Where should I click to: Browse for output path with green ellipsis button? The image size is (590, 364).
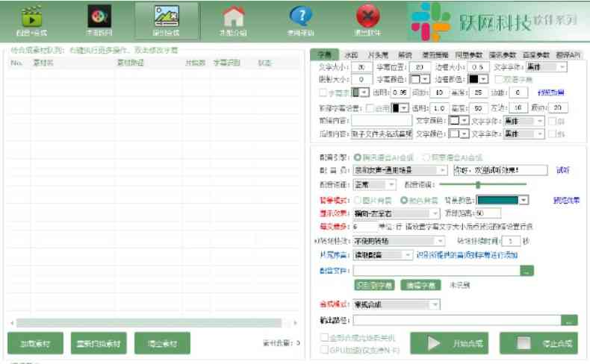tap(569, 321)
